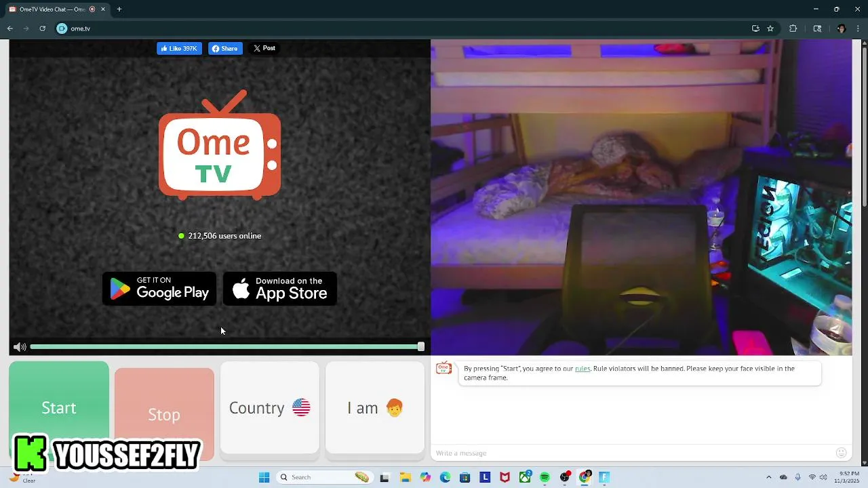This screenshot has height=488, width=868.
Task: Click the Google Play store badge
Action: pyautogui.click(x=159, y=289)
